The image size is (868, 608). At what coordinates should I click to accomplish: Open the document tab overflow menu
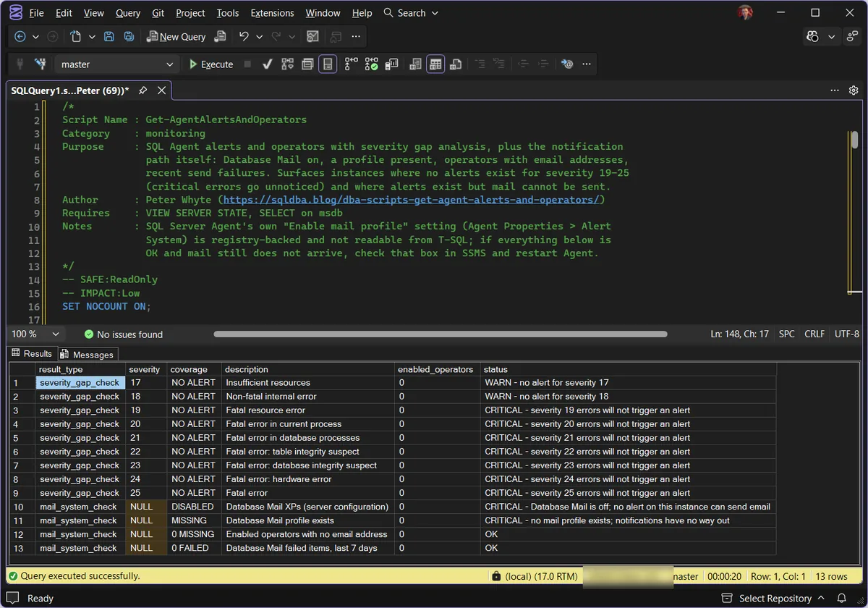coord(835,90)
